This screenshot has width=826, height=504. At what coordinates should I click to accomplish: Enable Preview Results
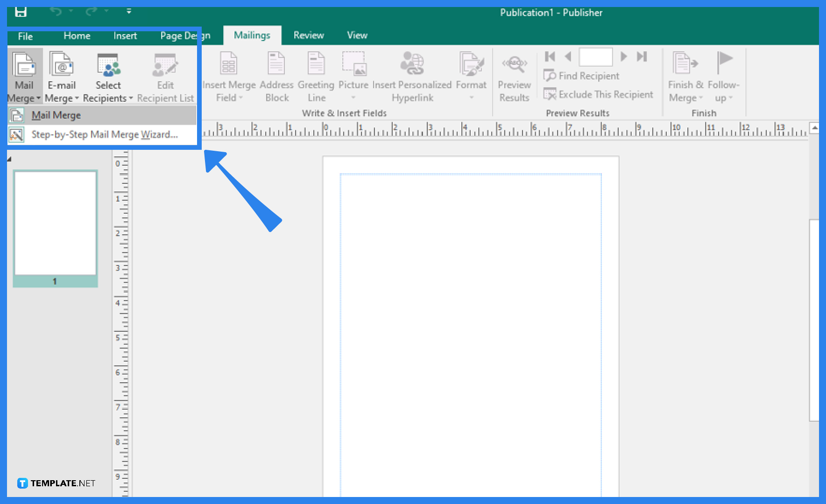514,76
